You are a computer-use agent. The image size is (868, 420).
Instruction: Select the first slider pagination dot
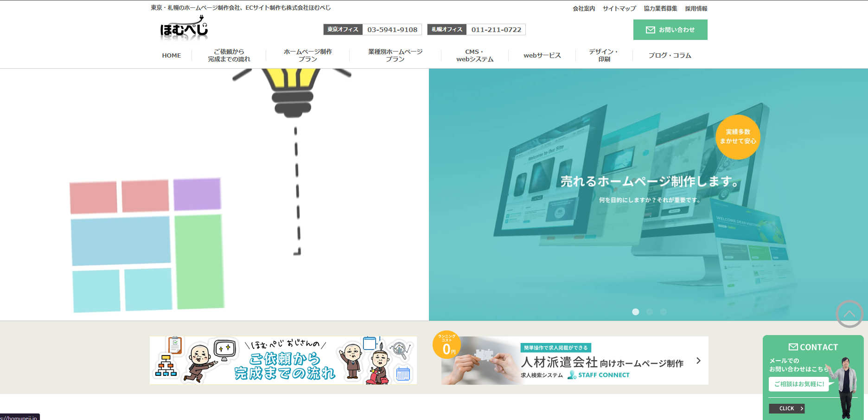click(635, 312)
